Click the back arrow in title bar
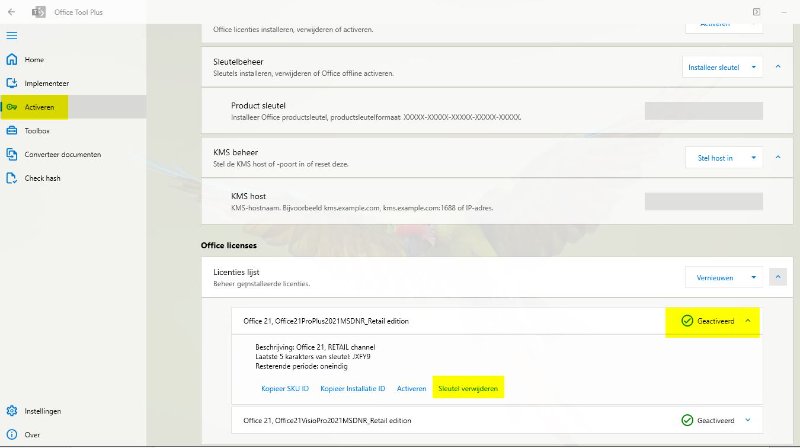Image resolution: width=800 pixels, height=448 pixels. click(11, 12)
